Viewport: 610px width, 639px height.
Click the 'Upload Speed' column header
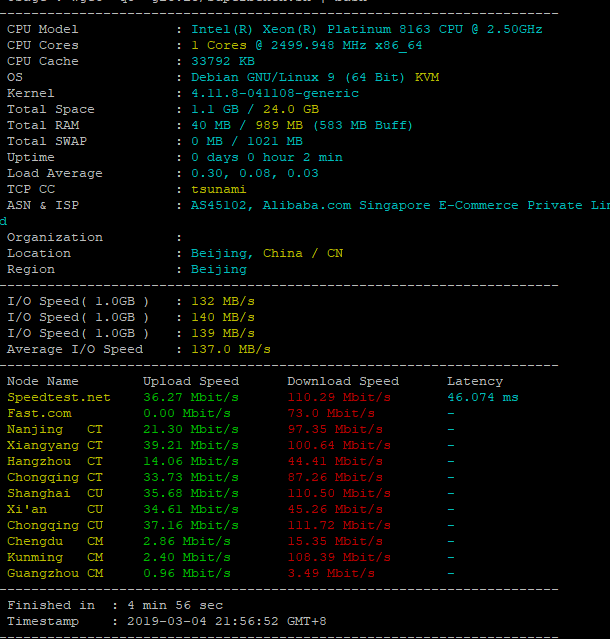(x=191, y=381)
